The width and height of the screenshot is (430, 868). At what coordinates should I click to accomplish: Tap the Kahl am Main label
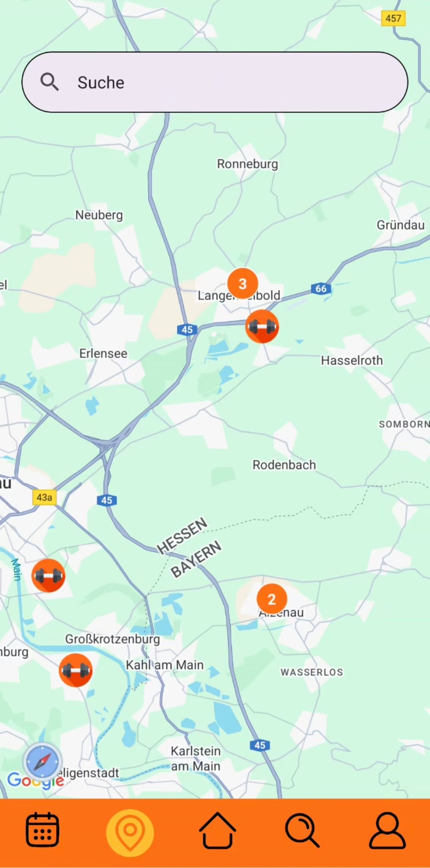(x=165, y=665)
